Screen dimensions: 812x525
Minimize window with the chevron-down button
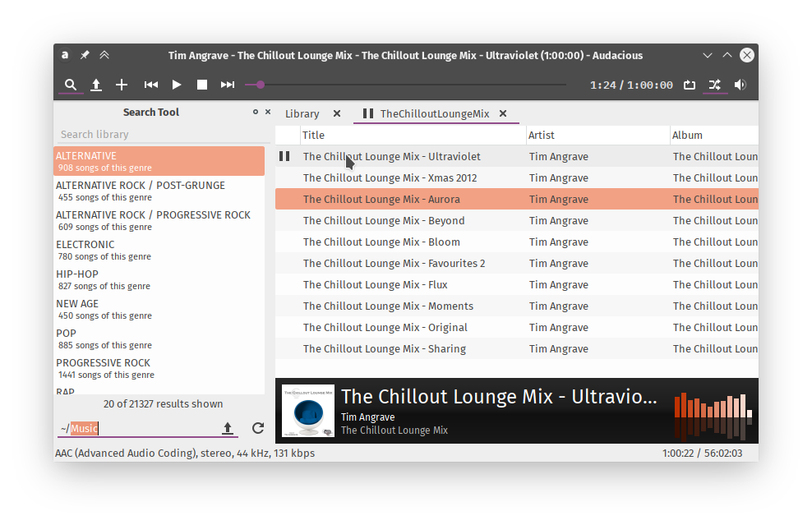point(708,55)
